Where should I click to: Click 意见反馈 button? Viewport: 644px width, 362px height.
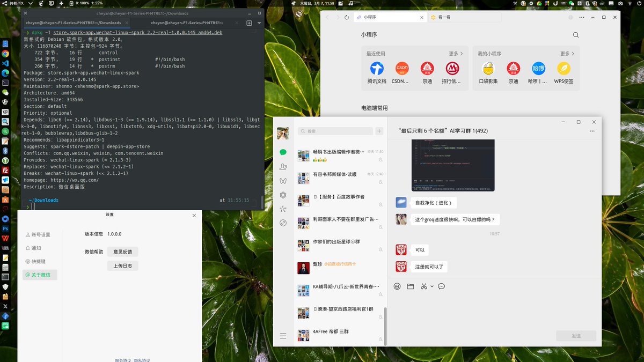(123, 252)
